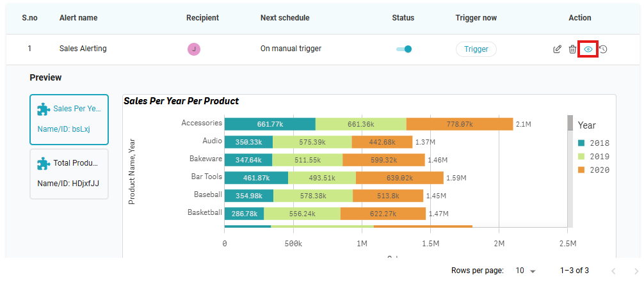
Task: Go to previous page arrow
Action: point(613,271)
